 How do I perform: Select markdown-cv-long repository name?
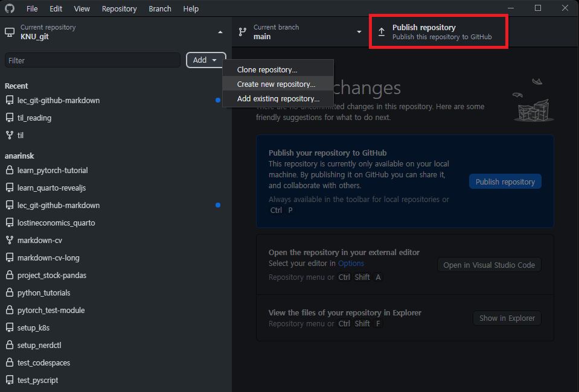coord(48,258)
